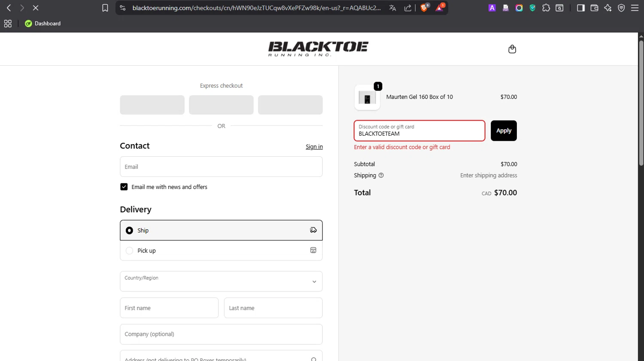The image size is (644, 361).
Task: Click the browser forward arrow
Action: pyautogui.click(x=22, y=8)
